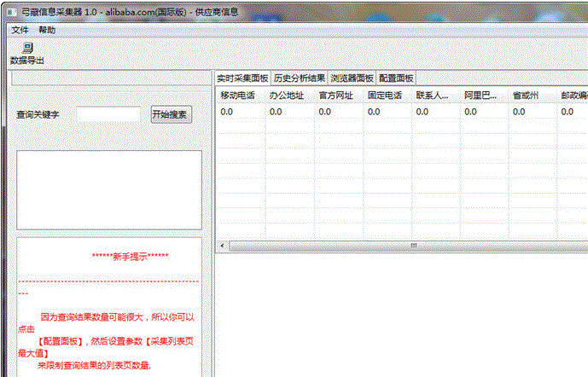Click the 官方网址 column header
Viewport: 588px width, 377px height.
pyautogui.click(x=337, y=96)
